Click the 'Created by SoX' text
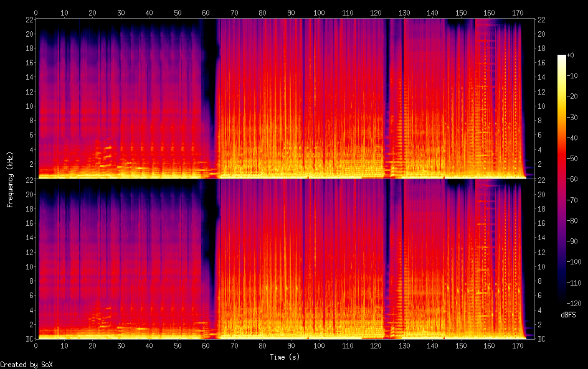 pos(26,365)
